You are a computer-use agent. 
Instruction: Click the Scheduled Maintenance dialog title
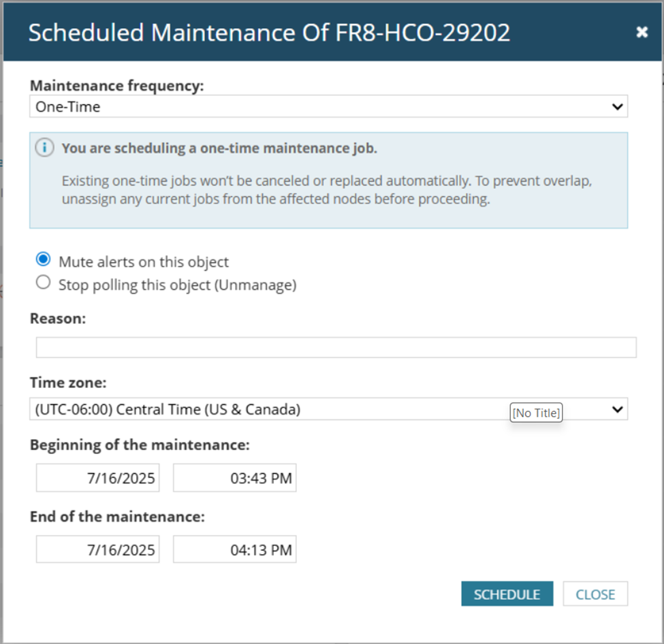pyautogui.click(x=269, y=33)
